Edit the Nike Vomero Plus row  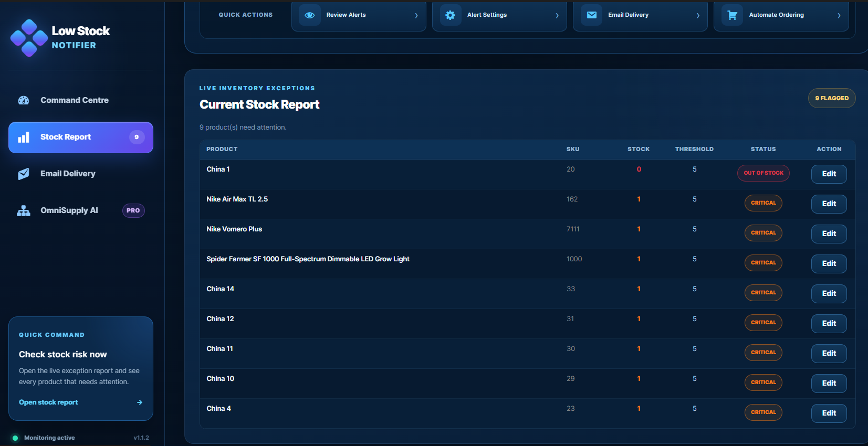tap(829, 234)
